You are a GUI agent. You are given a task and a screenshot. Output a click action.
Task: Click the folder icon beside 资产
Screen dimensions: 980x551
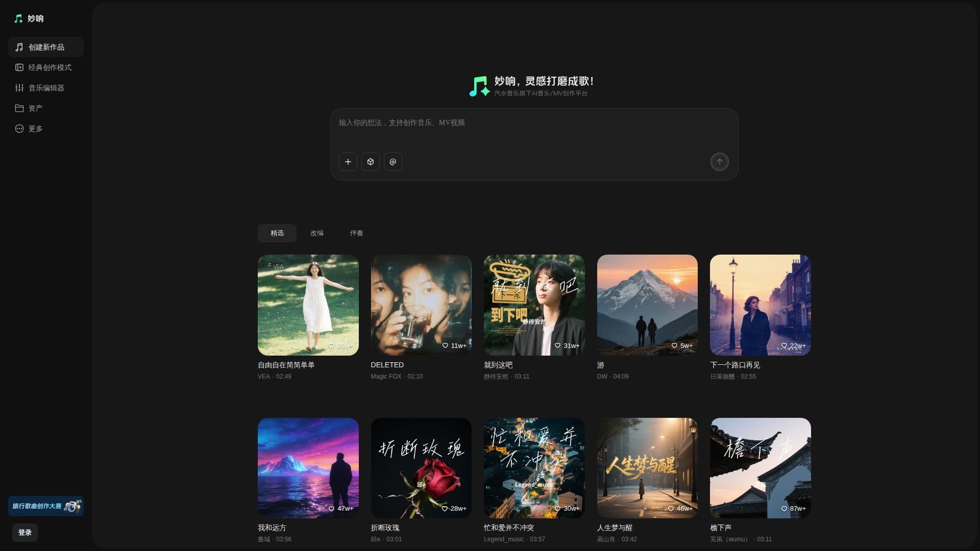(x=19, y=108)
